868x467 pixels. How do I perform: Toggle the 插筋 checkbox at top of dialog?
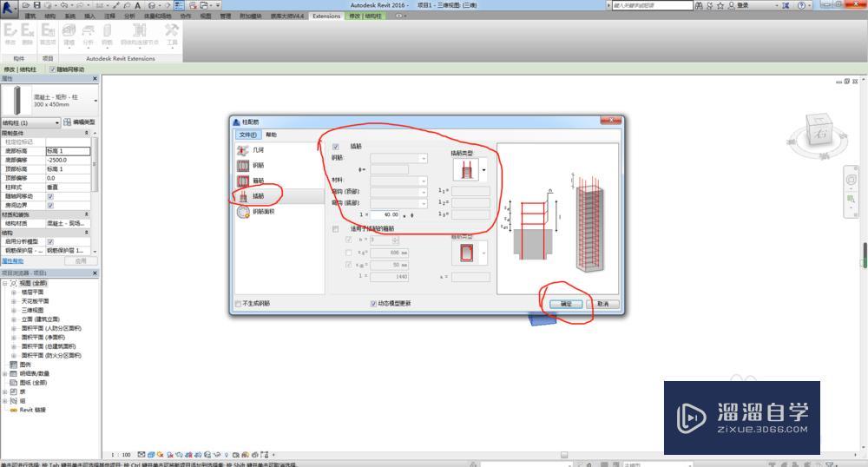[x=335, y=147]
